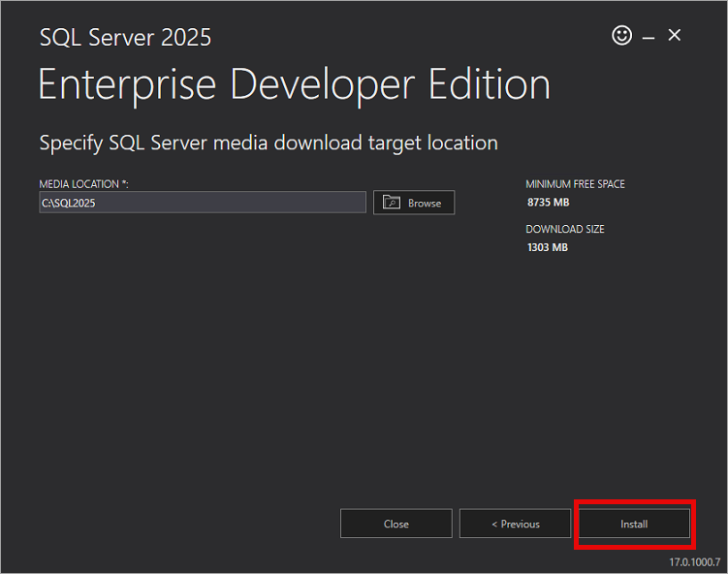This screenshot has width=728, height=574.
Task: Minimize the SQL Server installer window
Action: (x=649, y=36)
